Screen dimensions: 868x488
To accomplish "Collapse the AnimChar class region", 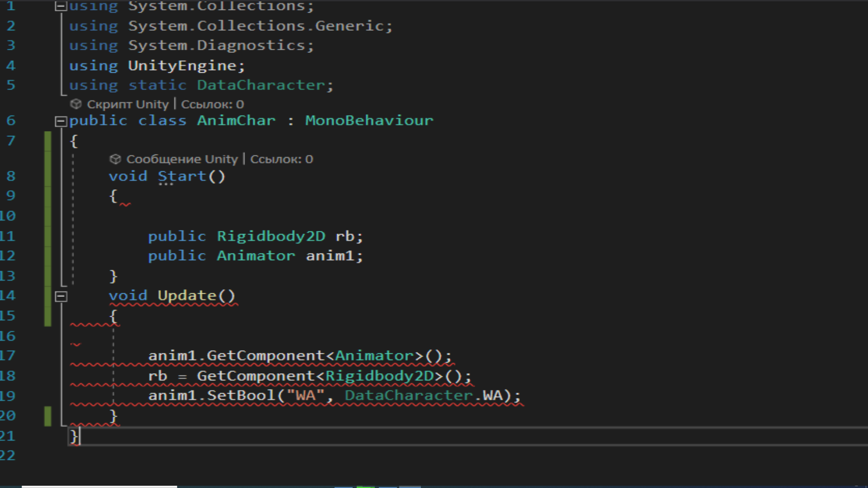I will point(61,121).
